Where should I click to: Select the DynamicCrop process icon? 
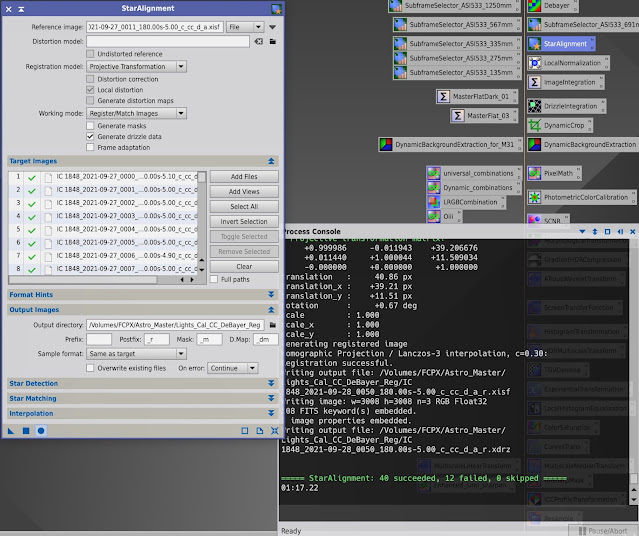click(560, 126)
